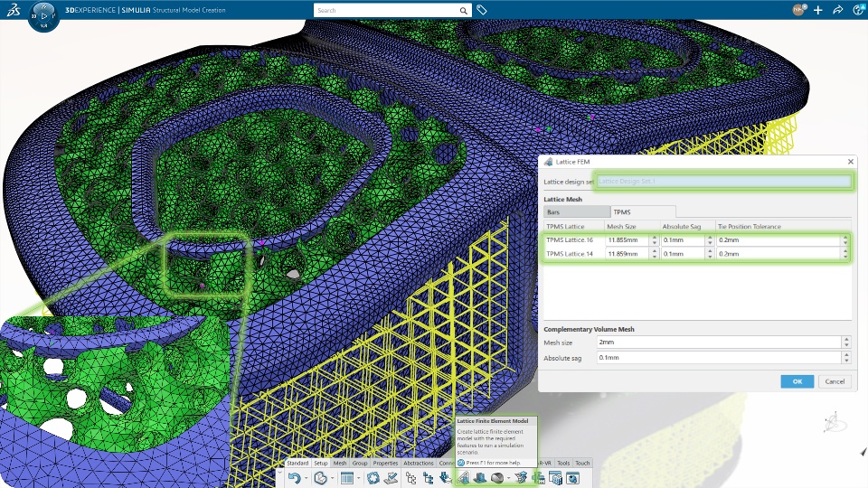
Task: Edit Absolute Sag for TPMS Lattice.16
Action: [684, 240]
